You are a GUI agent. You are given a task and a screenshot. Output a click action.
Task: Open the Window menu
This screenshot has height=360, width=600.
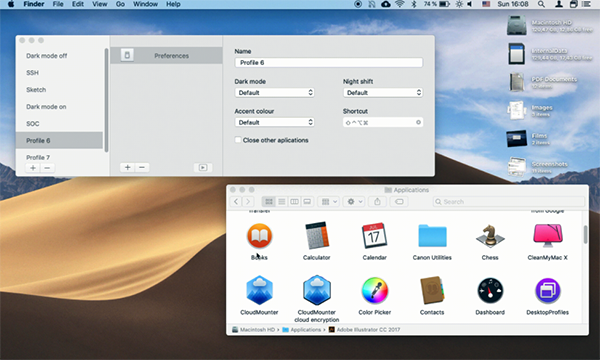point(145,4)
